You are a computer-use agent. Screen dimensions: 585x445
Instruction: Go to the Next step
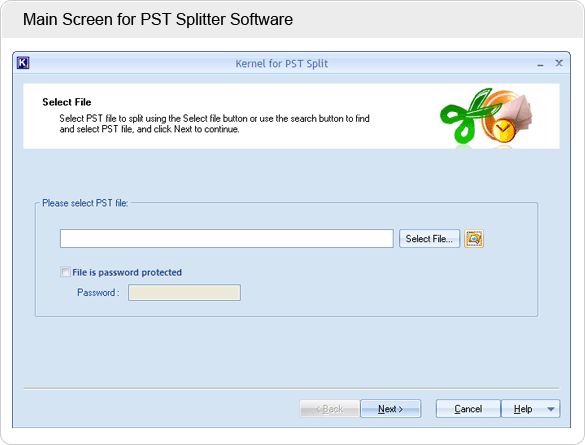click(x=391, y=409)
